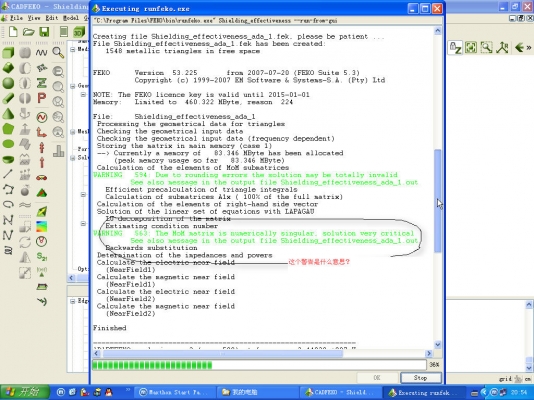Click the log's scroll-right arrow
The image size is (534, 400).
coord(429,354)
